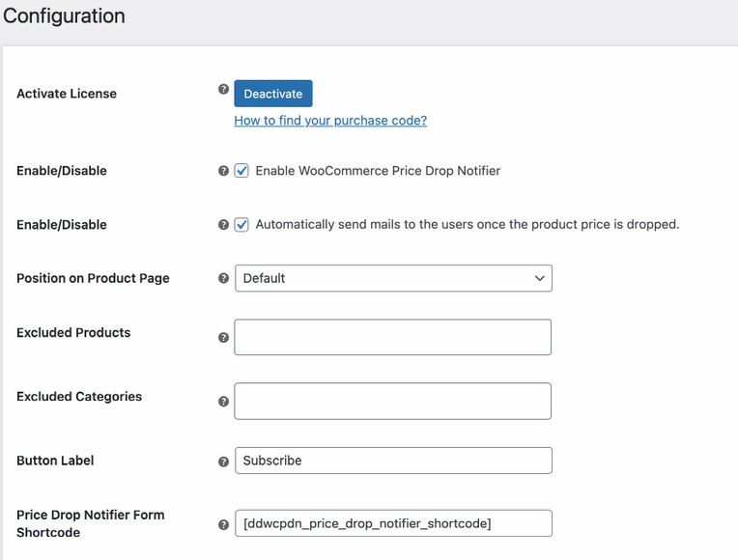Click help icon for Enable Price Drop Notifier
Image resolution: width=738 pixels, height=560 pixels.
pyautogui.click(x=223, y=171)
